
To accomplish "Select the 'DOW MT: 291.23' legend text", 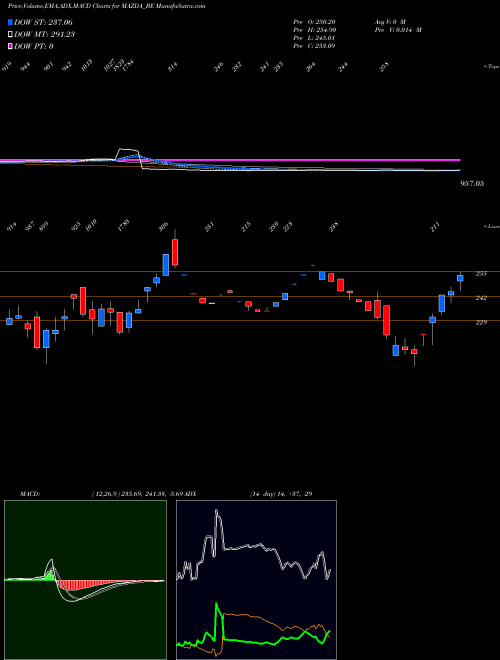I will coord(44,35).
